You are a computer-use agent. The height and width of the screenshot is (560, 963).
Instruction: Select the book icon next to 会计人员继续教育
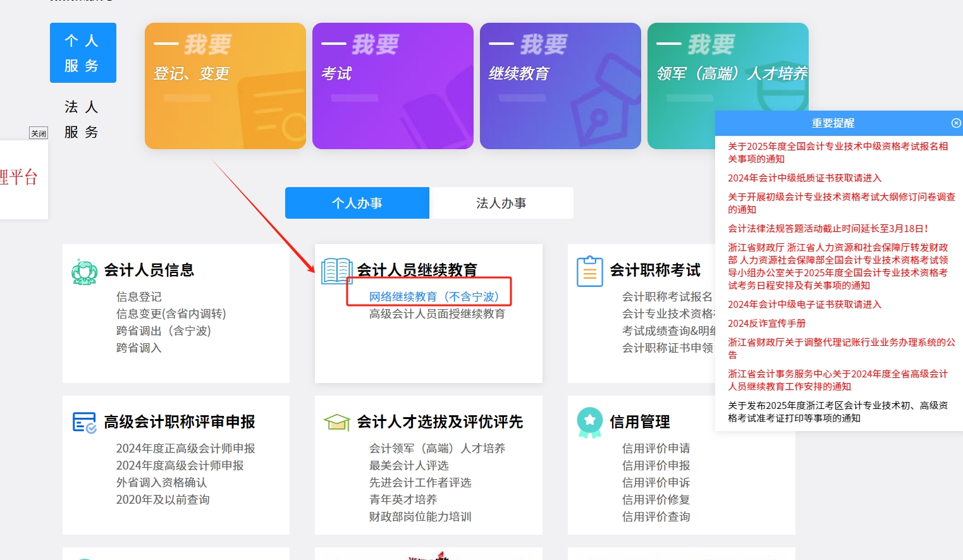click(337, 269)
